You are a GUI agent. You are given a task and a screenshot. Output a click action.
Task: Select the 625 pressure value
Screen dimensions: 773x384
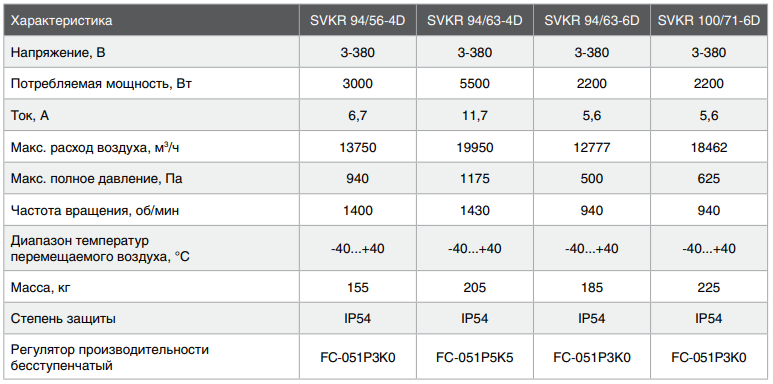(709, 178)
